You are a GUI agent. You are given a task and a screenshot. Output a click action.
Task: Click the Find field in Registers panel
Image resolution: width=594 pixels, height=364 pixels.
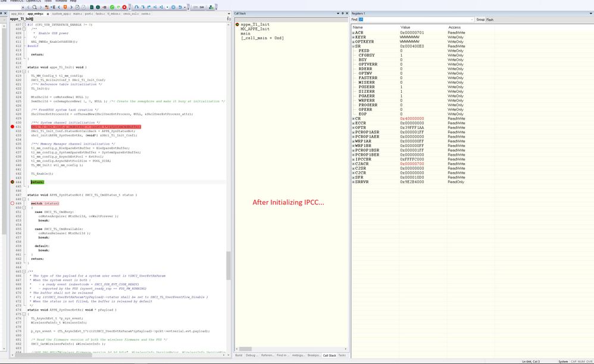pyautogui.click(x=417, y=20)
